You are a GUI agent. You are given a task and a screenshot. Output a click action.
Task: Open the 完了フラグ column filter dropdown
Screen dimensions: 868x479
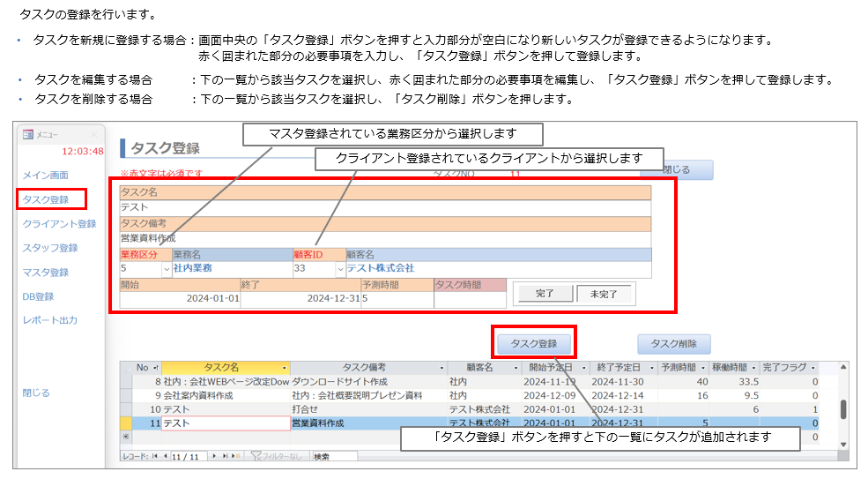pos(812,368)
